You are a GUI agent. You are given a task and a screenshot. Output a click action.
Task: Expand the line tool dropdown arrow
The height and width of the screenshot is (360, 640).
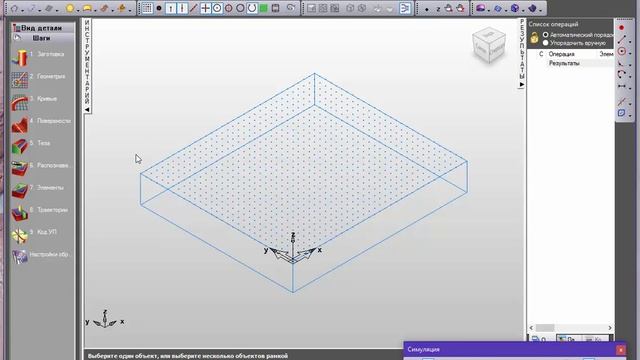click(x=630, y=42)
